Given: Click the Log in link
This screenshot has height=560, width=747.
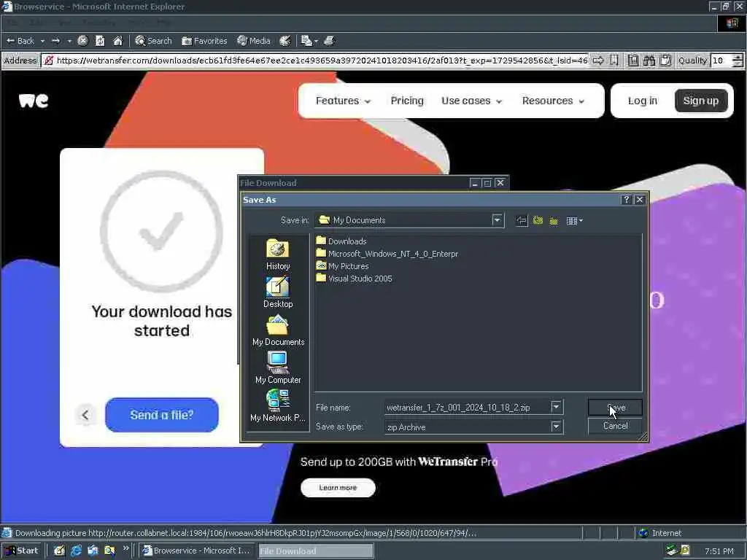Looking at the screenshot, I should click(x=642, y=101).
